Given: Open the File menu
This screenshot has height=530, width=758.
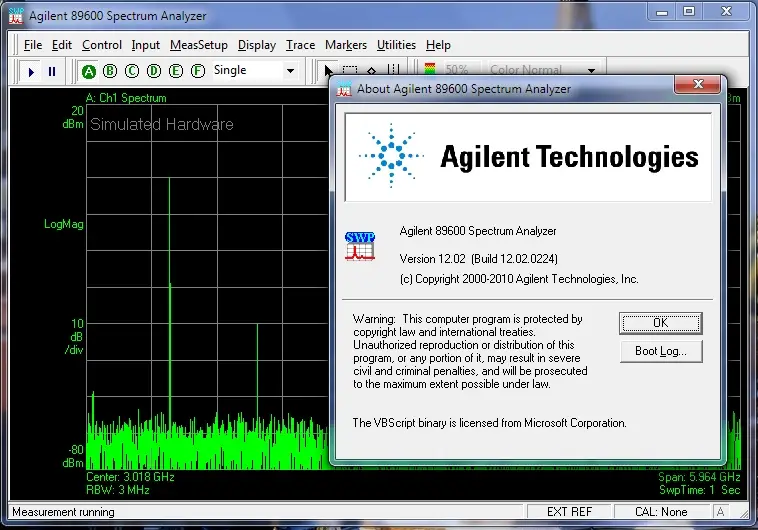Looking at the screenshot, I should [x=33, y=45].
